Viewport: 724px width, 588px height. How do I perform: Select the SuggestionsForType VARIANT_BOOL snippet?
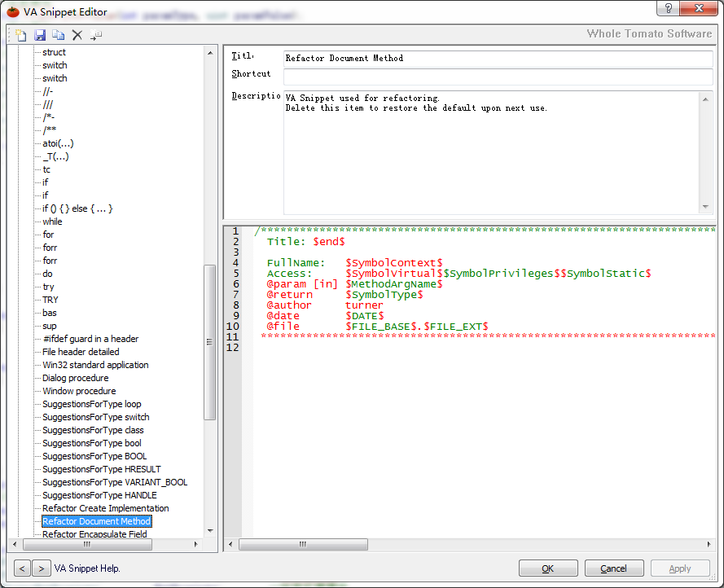tap(115, 482)
